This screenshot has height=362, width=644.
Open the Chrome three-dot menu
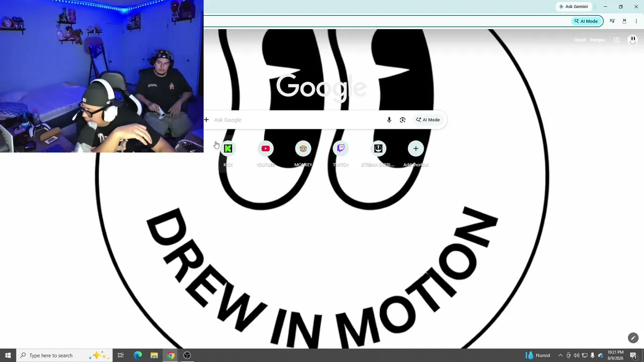pos(636,21)
